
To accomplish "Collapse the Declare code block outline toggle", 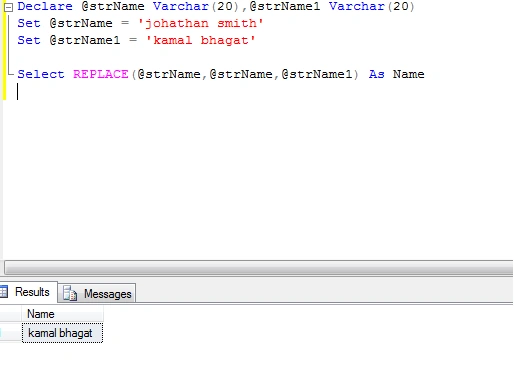I will coord(9,7).
